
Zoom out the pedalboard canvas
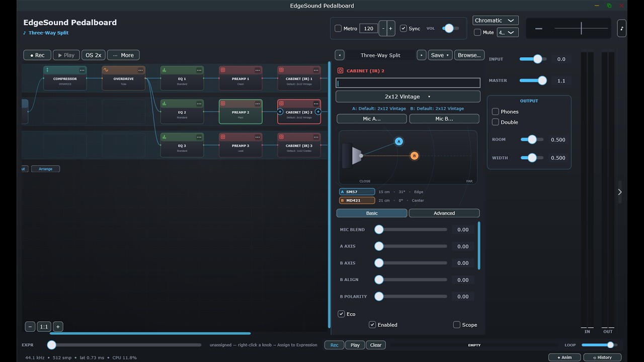[30, 327]
